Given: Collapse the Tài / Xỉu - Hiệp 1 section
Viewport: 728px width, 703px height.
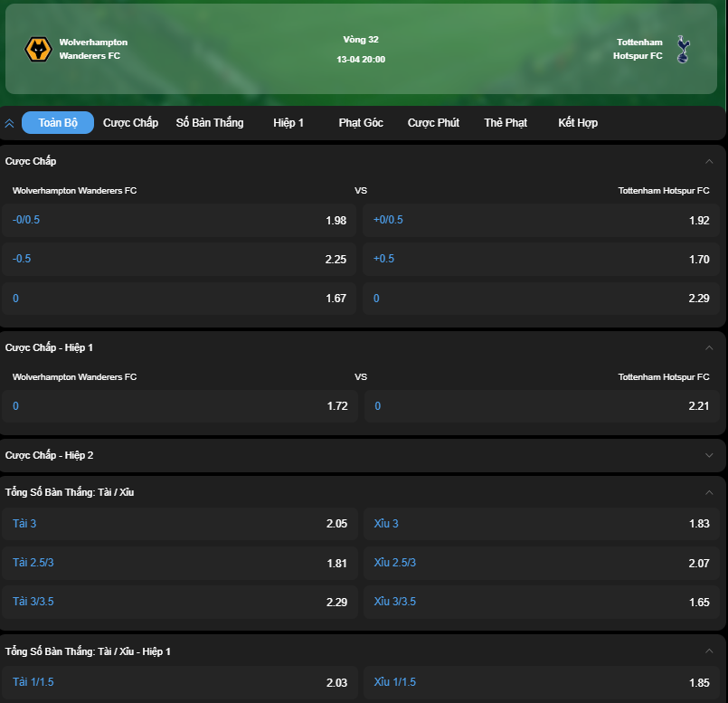Looking at the screenshot, I should [709, 651].
